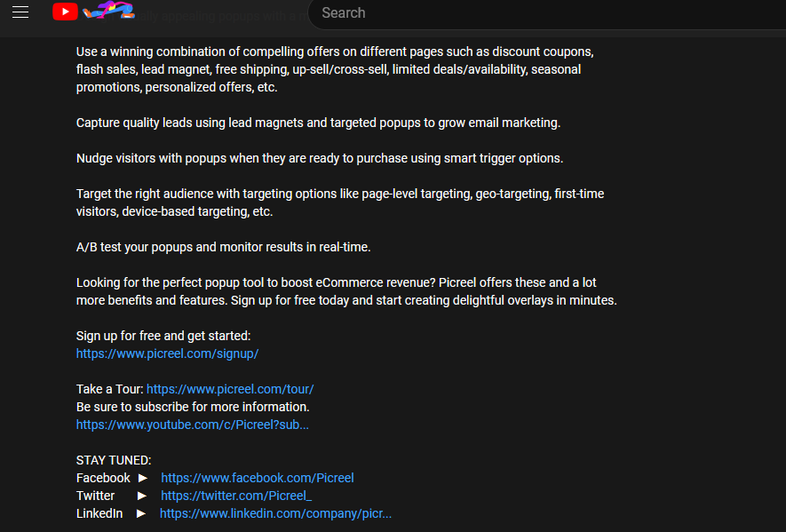Image resolution: width=786 pixels, height=532 pixels.
Task: Open the youtube.com/c/Picreel subscribe link
Action: pos(193,425)
